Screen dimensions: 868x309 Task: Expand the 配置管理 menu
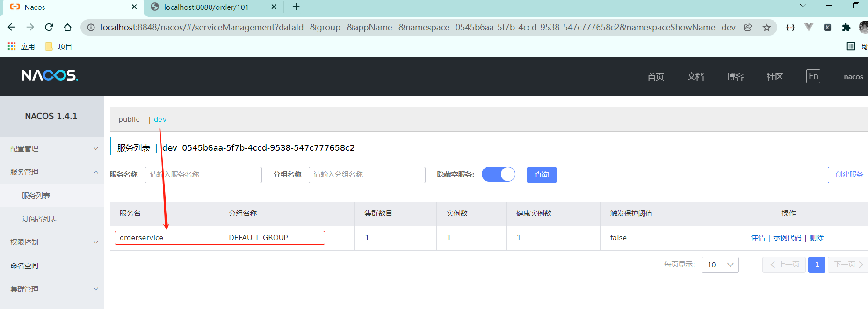(52, 148)
